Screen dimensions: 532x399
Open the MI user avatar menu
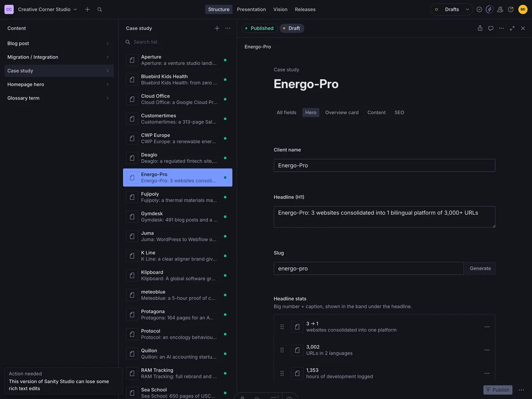[523, 9]
